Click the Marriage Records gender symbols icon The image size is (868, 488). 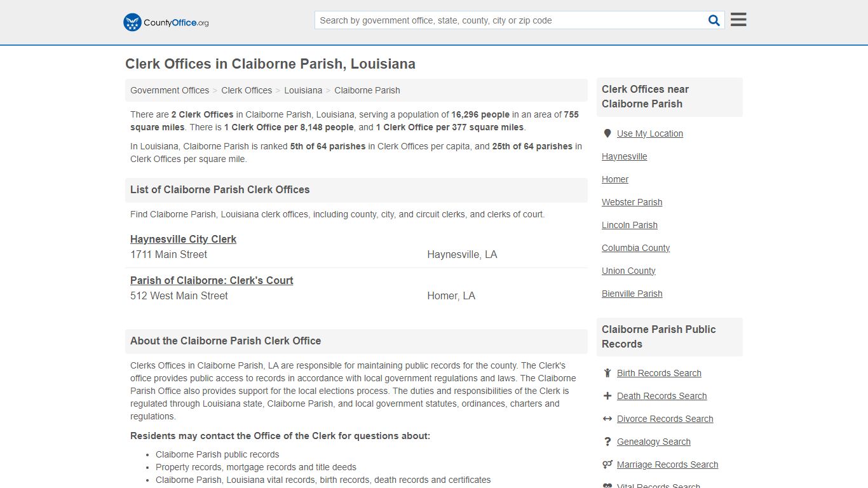click(607, 464)
